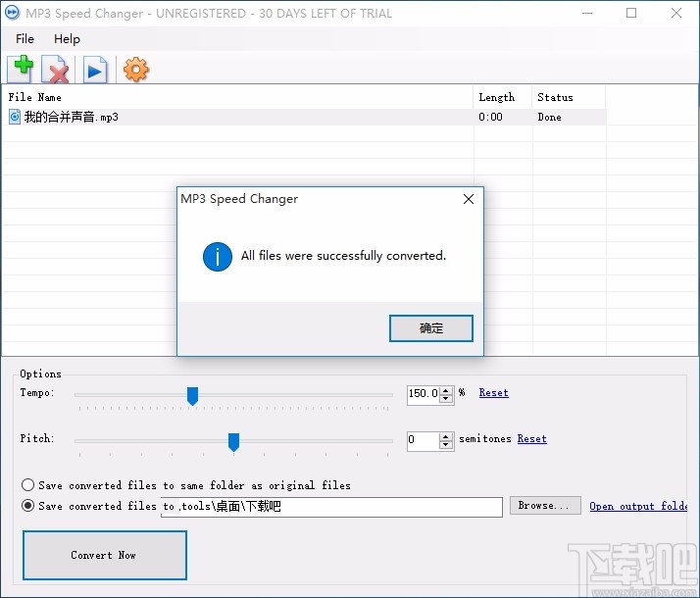Reset the Tempo value
Viewport: 700px width, 598px height.
(493, 393)
